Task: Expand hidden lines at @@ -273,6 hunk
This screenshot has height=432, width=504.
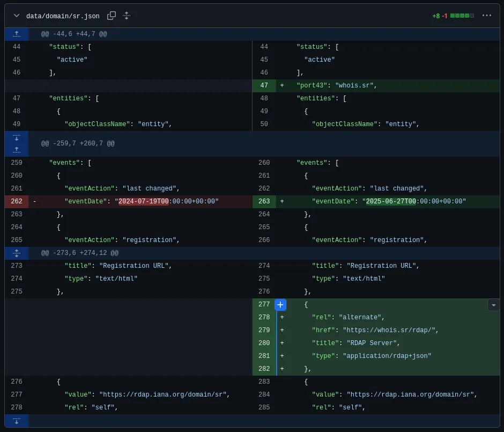Action: (17, 253)
